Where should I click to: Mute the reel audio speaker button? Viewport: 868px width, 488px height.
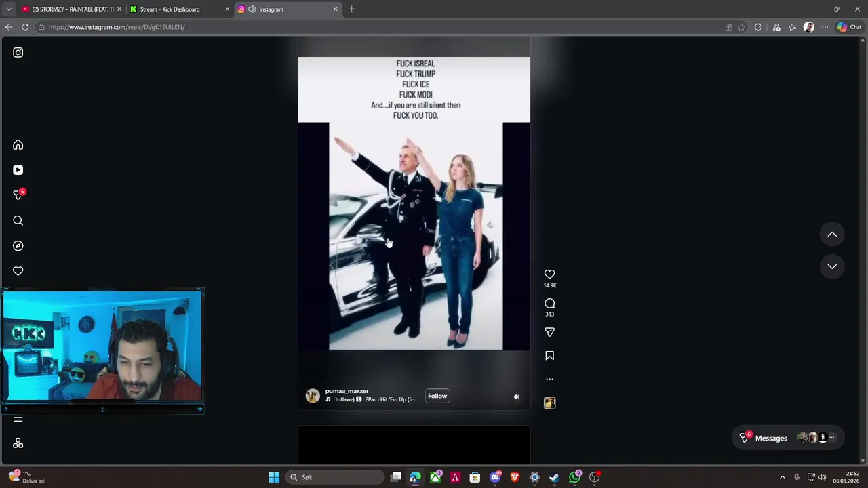point(517,396)
